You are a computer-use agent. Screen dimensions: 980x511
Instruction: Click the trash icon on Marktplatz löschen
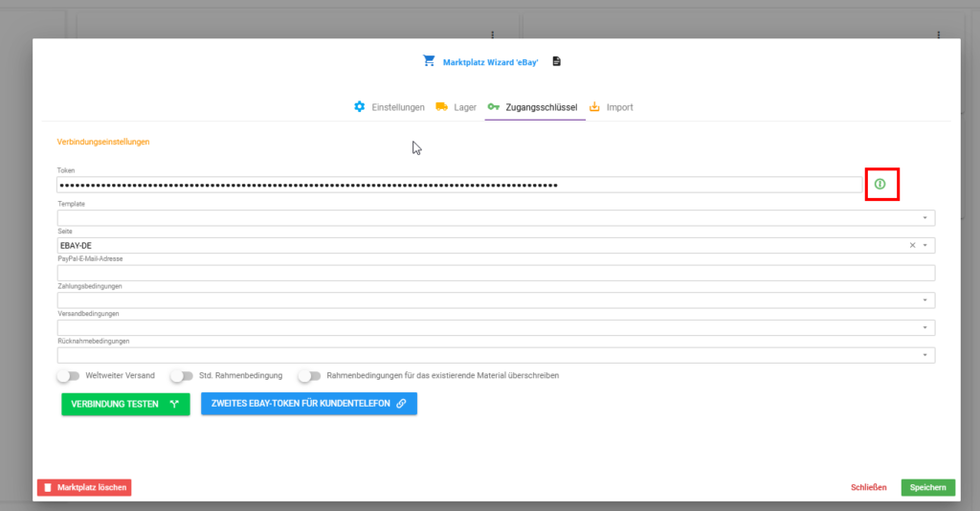pos(48,487)
